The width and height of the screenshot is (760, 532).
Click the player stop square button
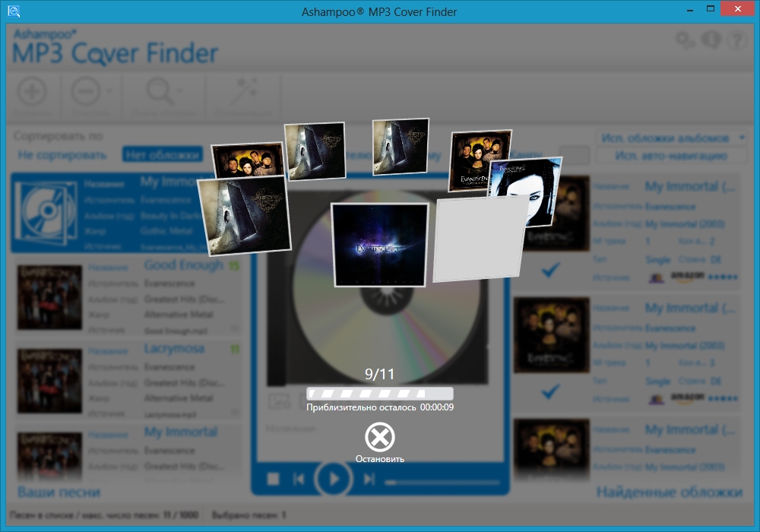(x=274, y=480)
